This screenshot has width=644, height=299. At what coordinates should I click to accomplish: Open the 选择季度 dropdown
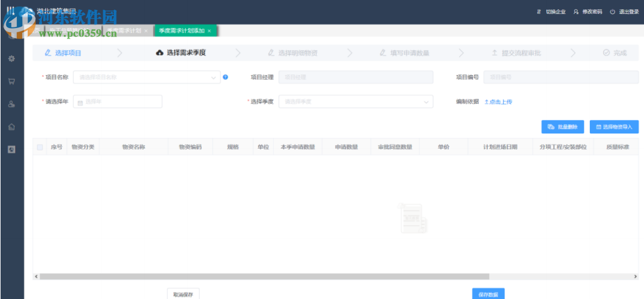(356, 102)
